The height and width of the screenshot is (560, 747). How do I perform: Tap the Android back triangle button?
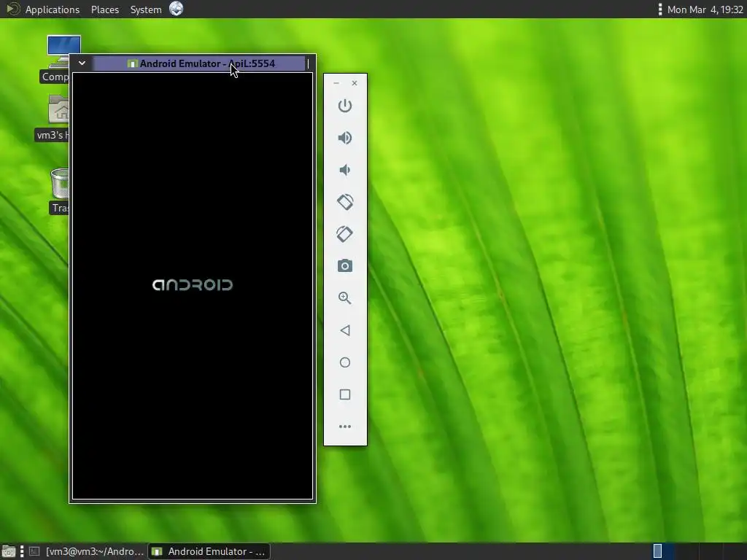click(345, 330)
